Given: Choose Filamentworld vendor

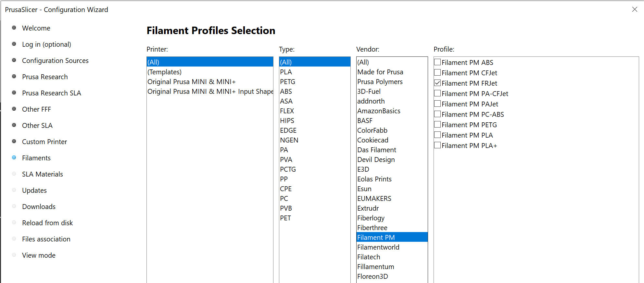Looking at the screenshot, I should pos(392,247).
